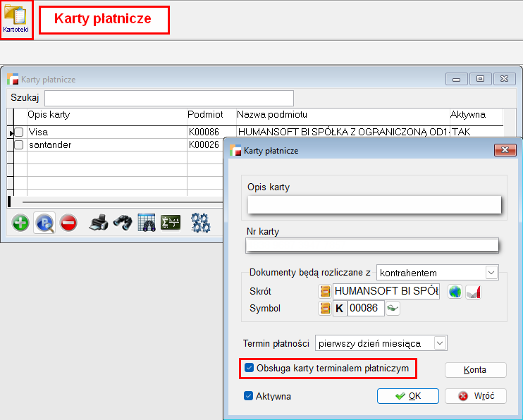
Task: Click the TAK cell in Aktywna column
Action: pyautogui.click(x=476, y=132)
